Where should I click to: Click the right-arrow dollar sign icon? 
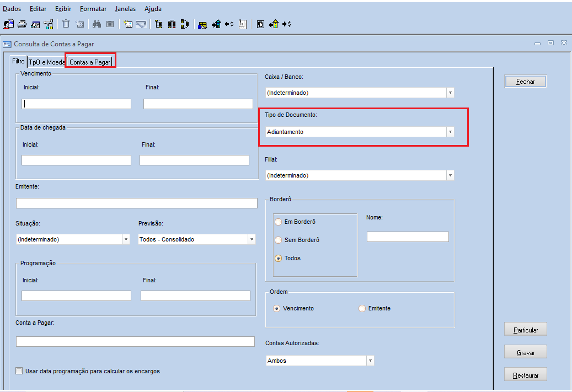click(287, 24)
